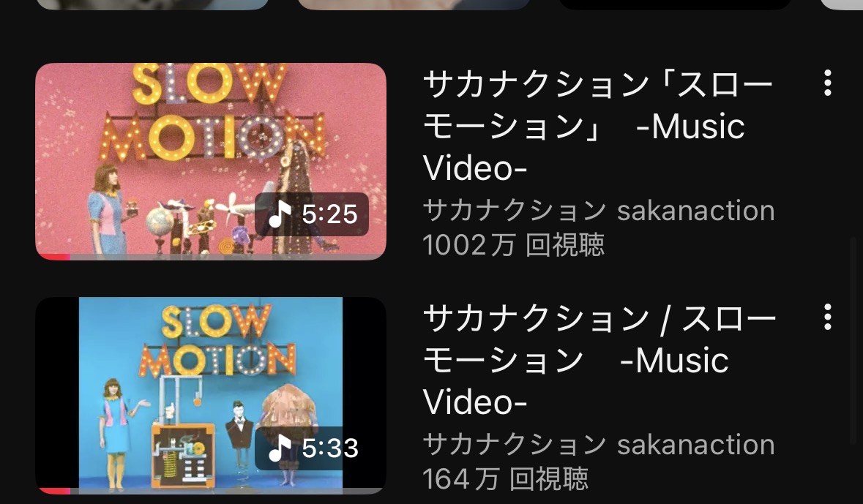Open the three-dot menu for the 164万 views video
The image size is (863, 504).
pyautogui.click(x=827, y=317)
